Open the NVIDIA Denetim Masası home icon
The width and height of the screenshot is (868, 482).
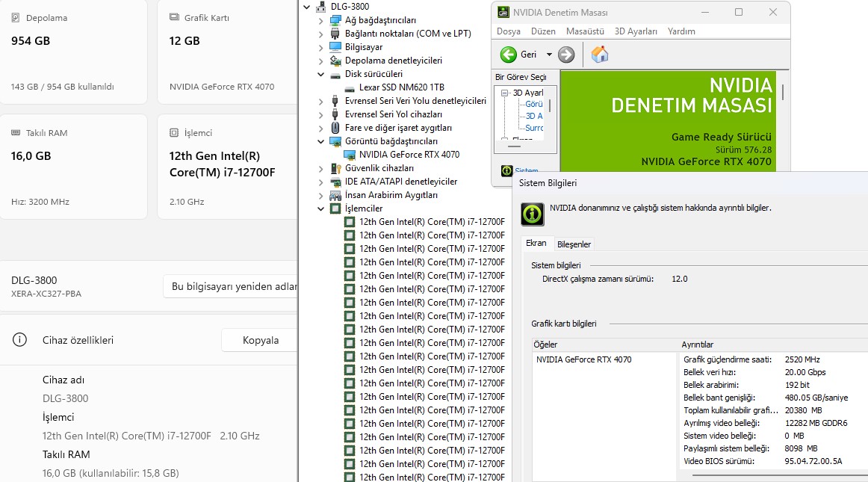tap(600, 55)
